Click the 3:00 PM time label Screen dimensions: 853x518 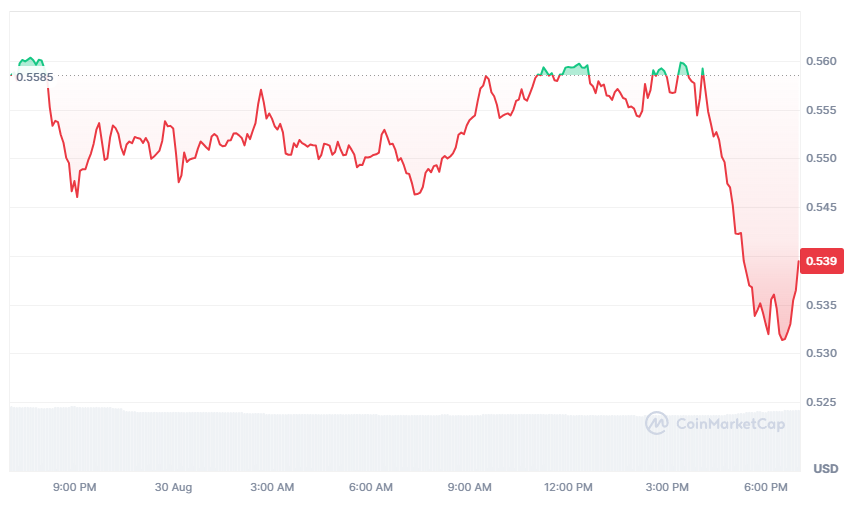667,487
